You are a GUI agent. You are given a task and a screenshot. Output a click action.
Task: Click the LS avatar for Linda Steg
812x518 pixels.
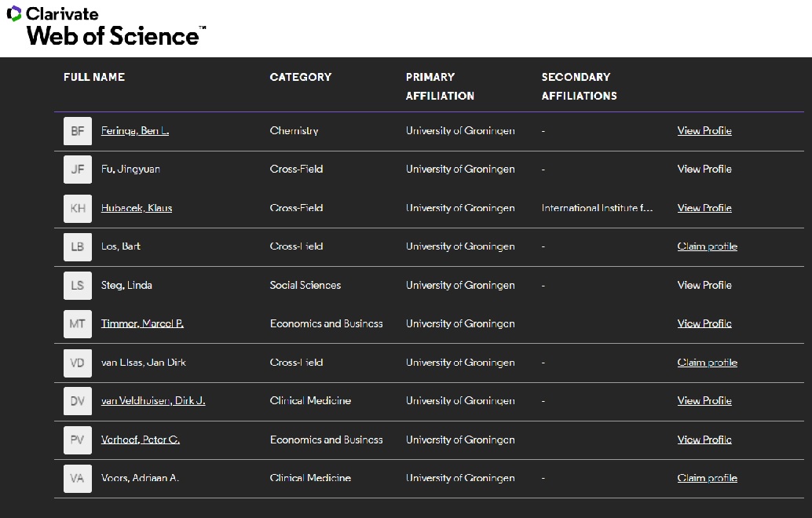point(78,286)
